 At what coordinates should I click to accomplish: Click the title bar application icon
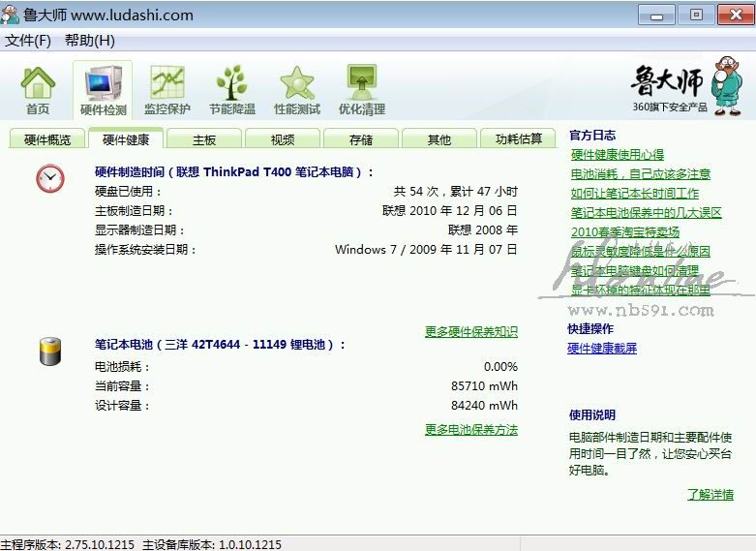[x=10, y=15]
